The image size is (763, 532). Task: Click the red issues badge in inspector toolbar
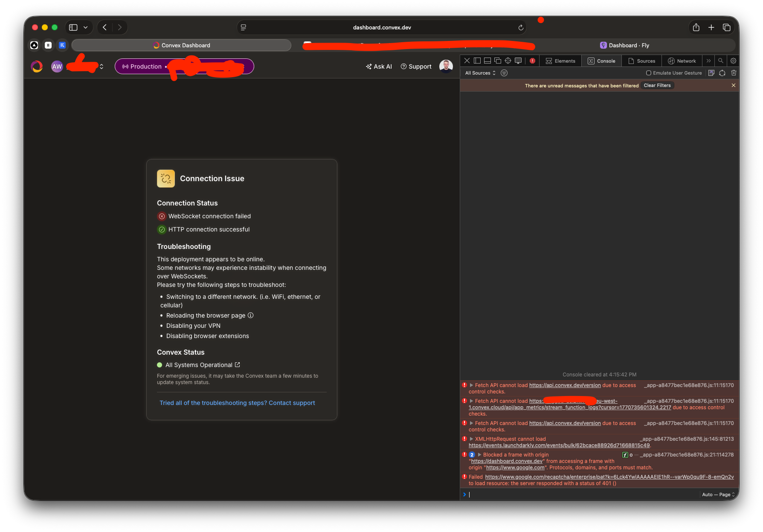[x=532, y=61]
